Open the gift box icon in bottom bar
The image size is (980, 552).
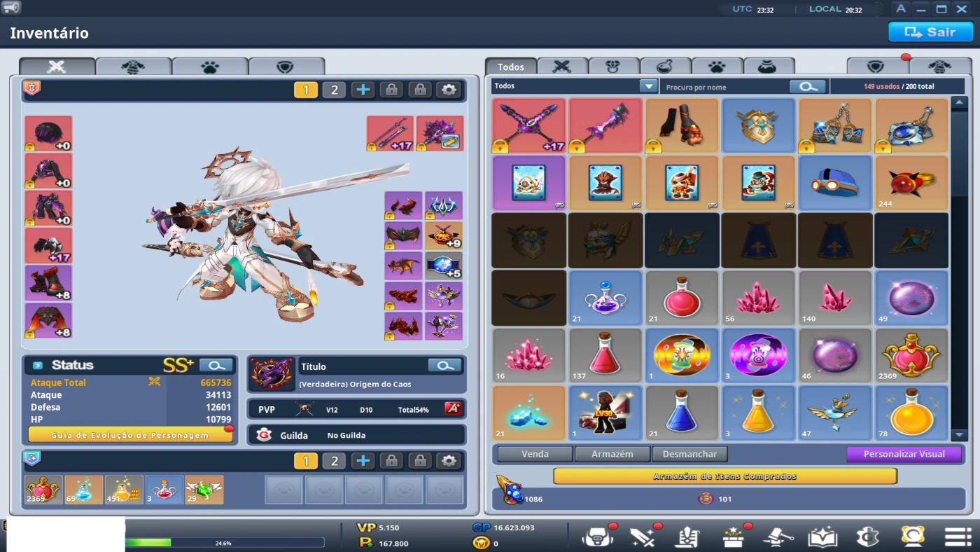(x=733, y=537)
